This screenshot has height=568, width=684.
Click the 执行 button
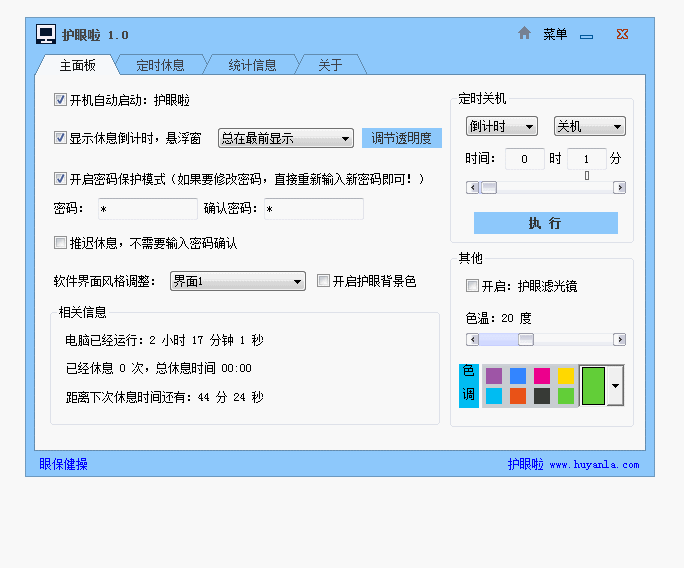coord(546,223)
